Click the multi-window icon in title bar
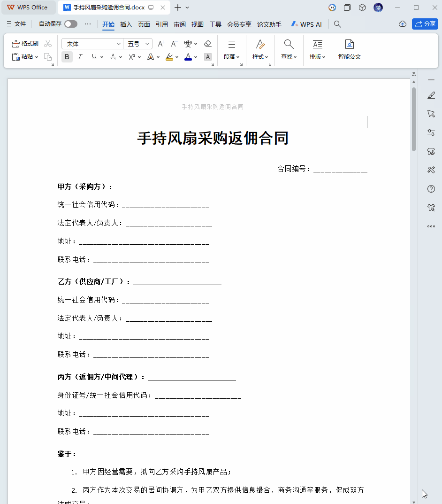The width and height of the screenshot is (442, 504). (x=347, y=8)
